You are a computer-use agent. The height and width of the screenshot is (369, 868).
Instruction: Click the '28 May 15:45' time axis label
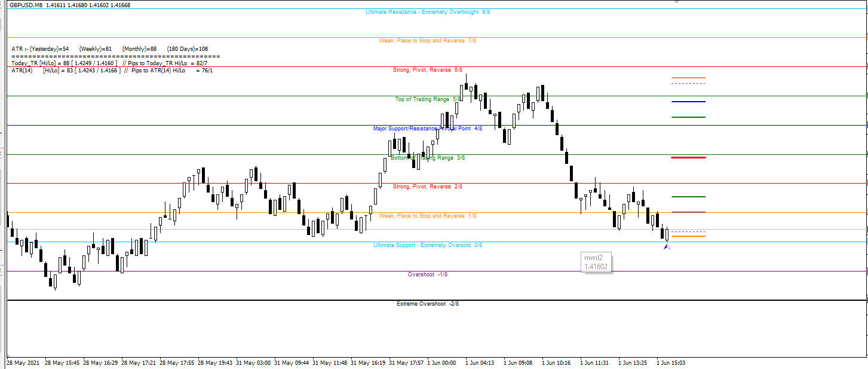(x=62, y=363)
